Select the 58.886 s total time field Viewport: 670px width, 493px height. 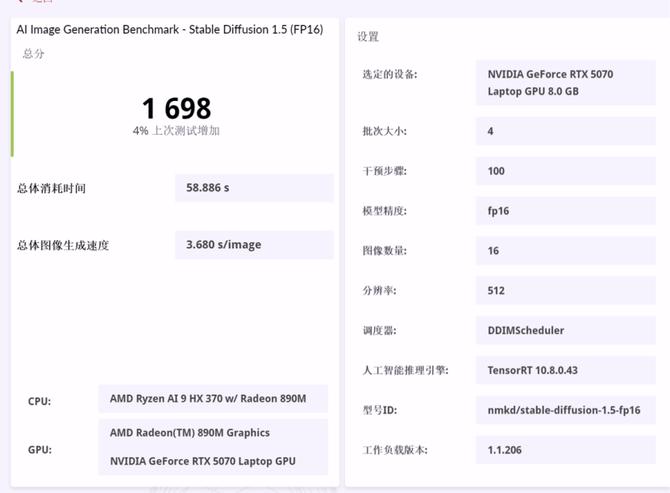pos(254,188)
